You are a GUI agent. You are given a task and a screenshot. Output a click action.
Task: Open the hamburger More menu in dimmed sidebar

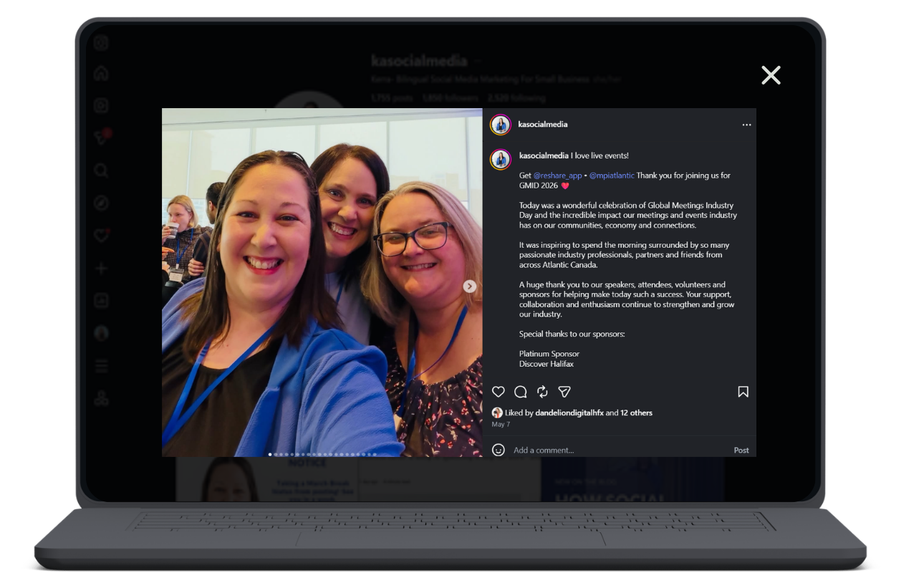tap(101, 367)
